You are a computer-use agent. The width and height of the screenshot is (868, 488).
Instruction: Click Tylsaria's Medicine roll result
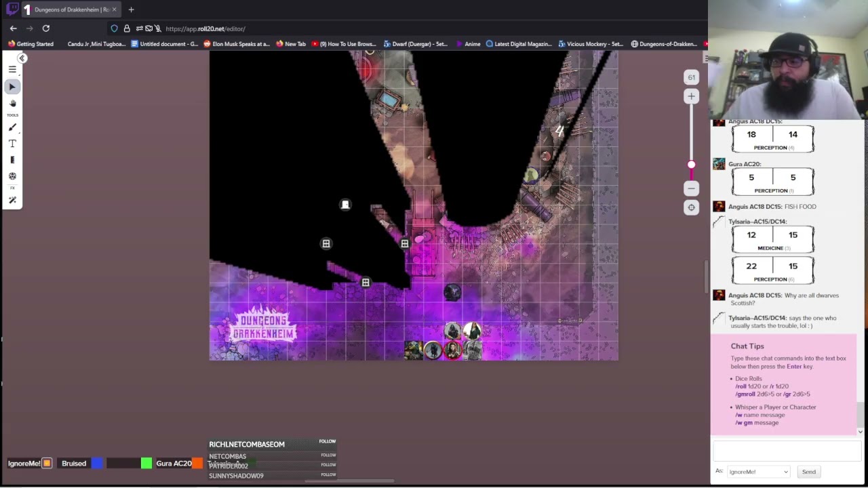click(x=773, y=238)
